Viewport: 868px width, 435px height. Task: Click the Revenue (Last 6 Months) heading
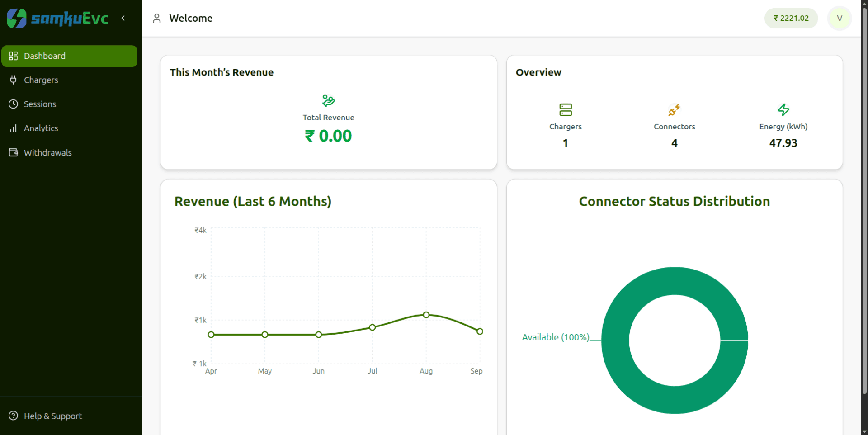[253, 201]
